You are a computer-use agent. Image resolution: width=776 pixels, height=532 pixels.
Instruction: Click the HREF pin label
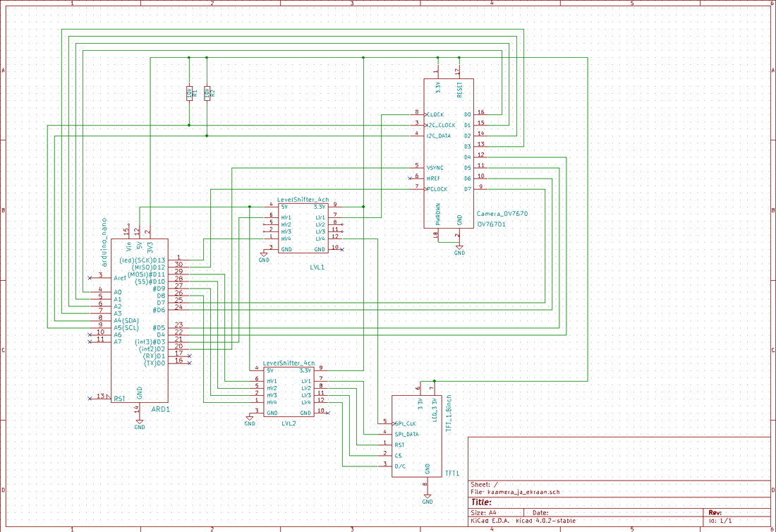click(434, 179)
